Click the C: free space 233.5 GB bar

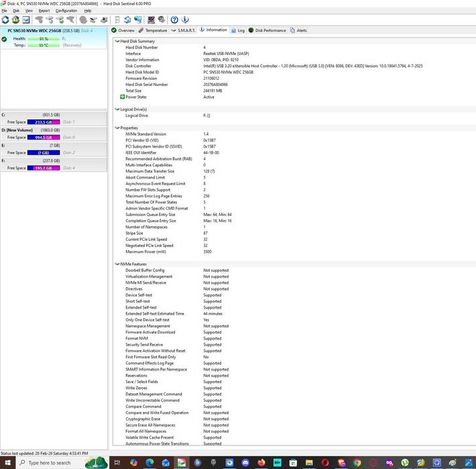[44, 122]
